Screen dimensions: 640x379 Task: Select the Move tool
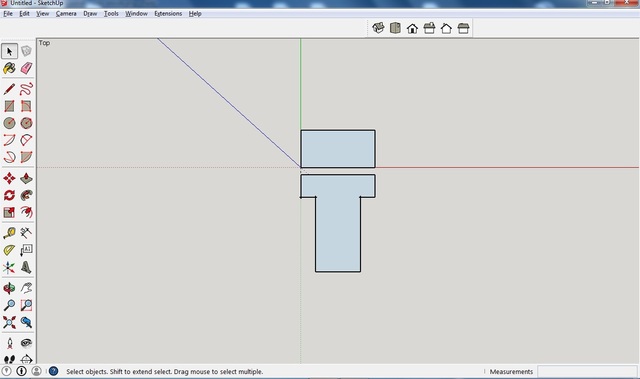(9, 178)
